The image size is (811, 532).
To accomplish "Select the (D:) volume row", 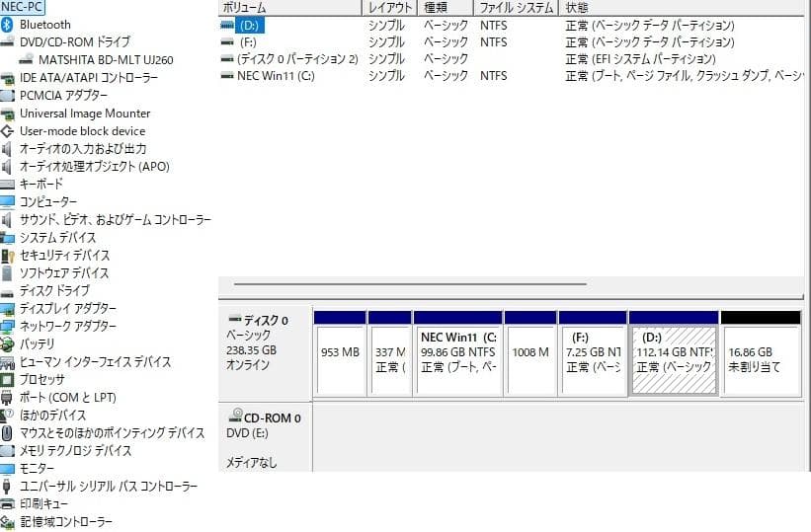I will coord(511,26).
